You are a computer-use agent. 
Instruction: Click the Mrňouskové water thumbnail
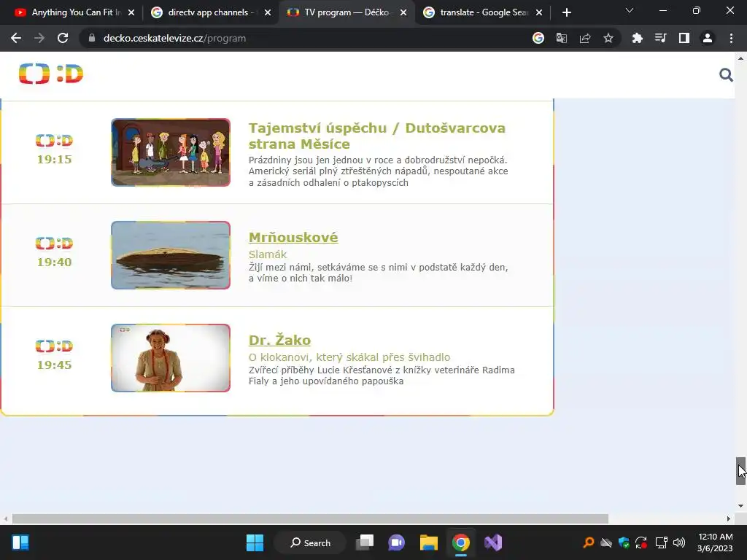coord(171,255)
